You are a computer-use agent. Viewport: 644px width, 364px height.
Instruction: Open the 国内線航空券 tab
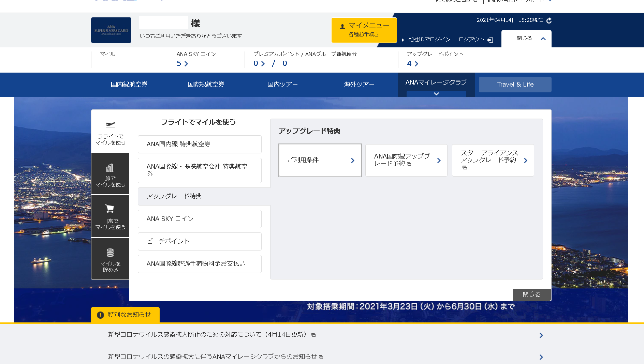point(129,85)
